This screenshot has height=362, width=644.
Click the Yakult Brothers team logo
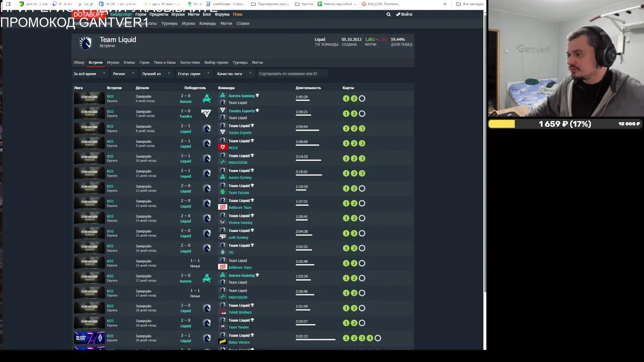click(x=222, y=312)
